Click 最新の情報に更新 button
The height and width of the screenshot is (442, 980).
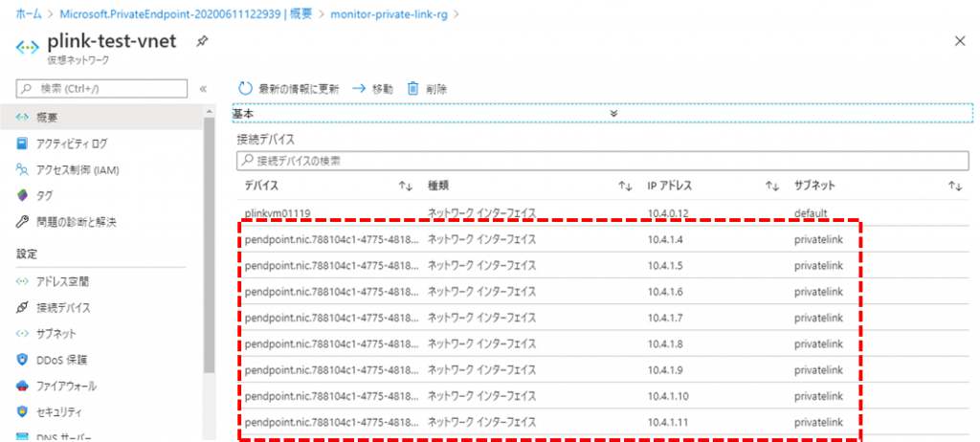click(x=288, y=89)
